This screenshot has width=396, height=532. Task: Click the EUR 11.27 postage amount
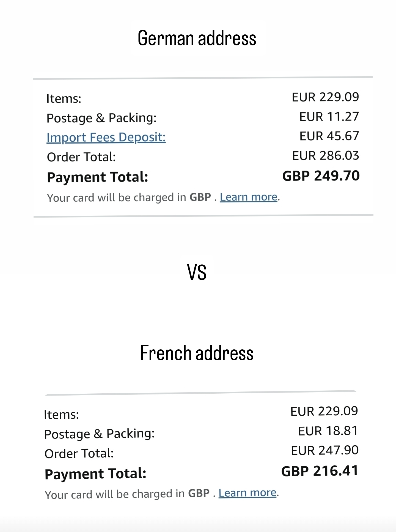click(329, 117)
